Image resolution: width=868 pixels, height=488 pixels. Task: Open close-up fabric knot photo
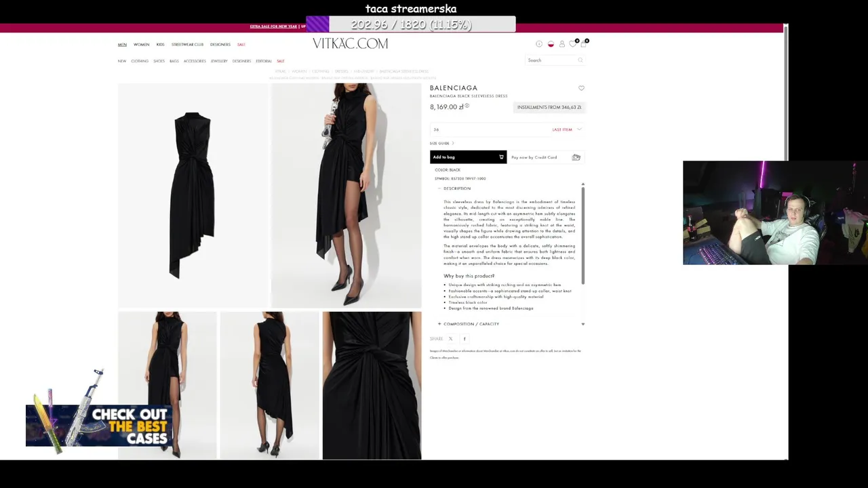coord(372,385)
